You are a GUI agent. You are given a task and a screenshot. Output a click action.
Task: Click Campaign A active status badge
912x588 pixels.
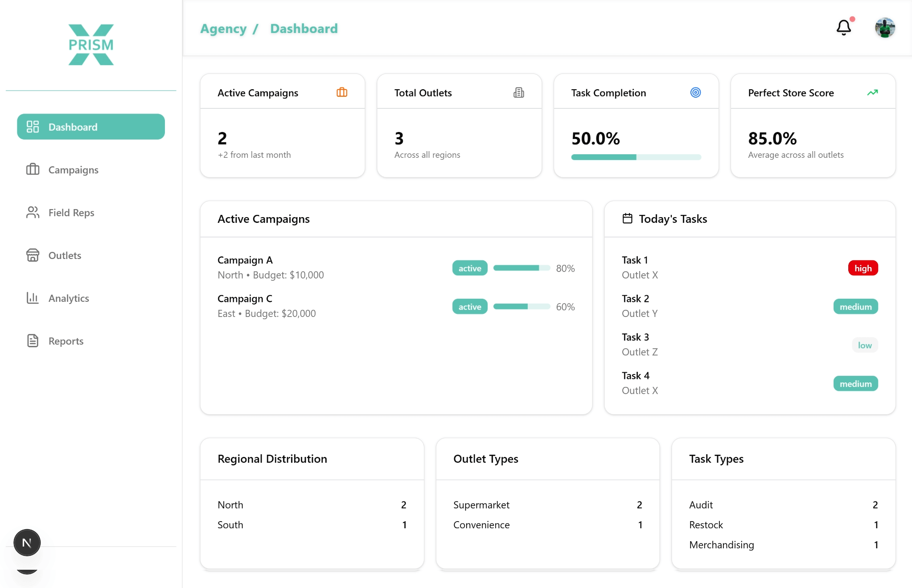470,268
